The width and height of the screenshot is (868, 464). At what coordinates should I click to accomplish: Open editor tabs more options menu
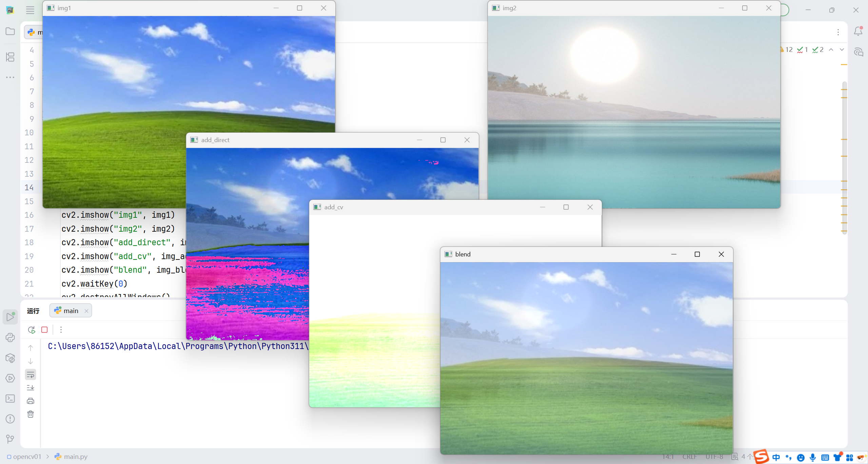pos(838,32)
